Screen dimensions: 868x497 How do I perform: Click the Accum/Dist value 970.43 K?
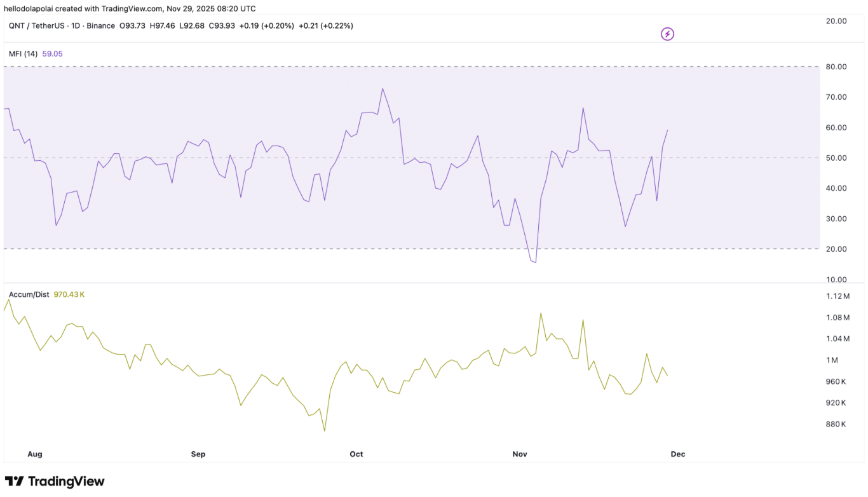tap(69, 295)
